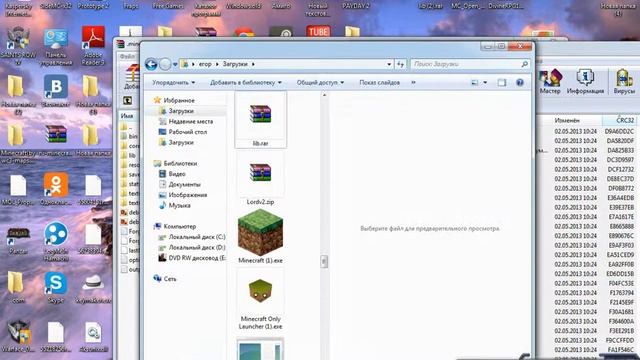Open the Добавить в библиотеку dropdown
This screenshot has width=640, height=360.
tap(246, 82)
